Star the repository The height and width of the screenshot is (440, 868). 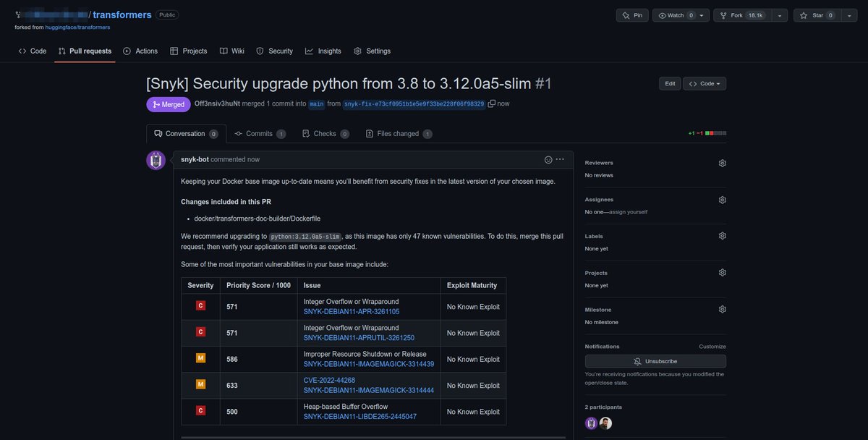pyautogui.click(x=817, y=15)
